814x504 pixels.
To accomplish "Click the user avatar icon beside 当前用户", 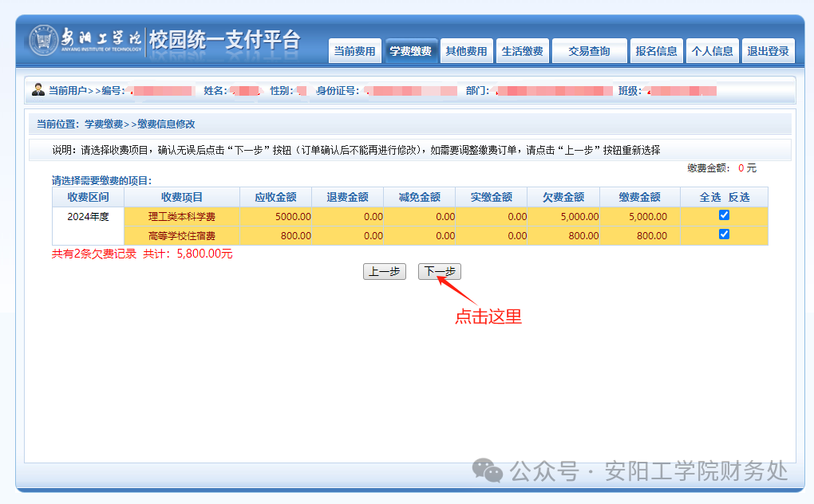I will [38, 90].
